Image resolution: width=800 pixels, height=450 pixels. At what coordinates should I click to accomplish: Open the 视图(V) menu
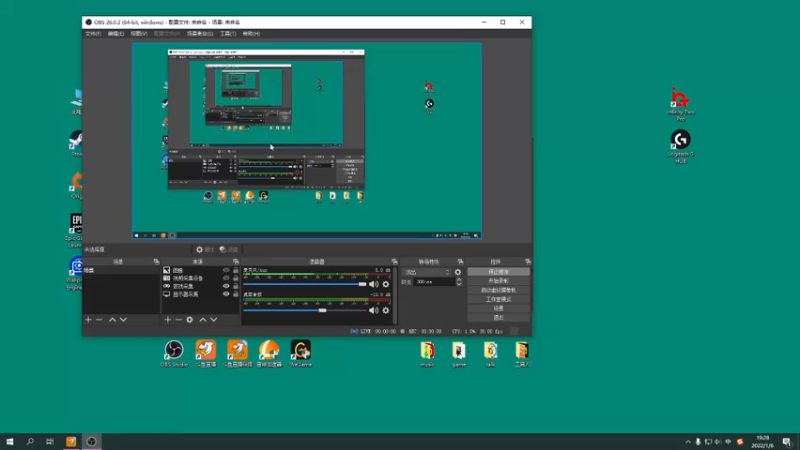(139, 34)
